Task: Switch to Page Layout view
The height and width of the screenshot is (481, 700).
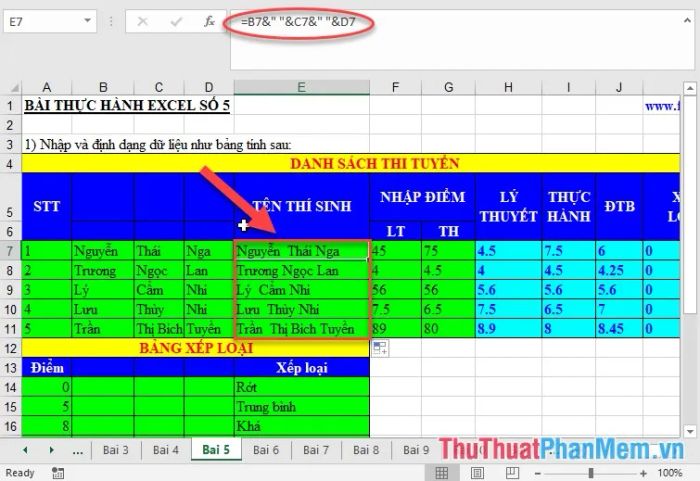Action: point(477,473)
